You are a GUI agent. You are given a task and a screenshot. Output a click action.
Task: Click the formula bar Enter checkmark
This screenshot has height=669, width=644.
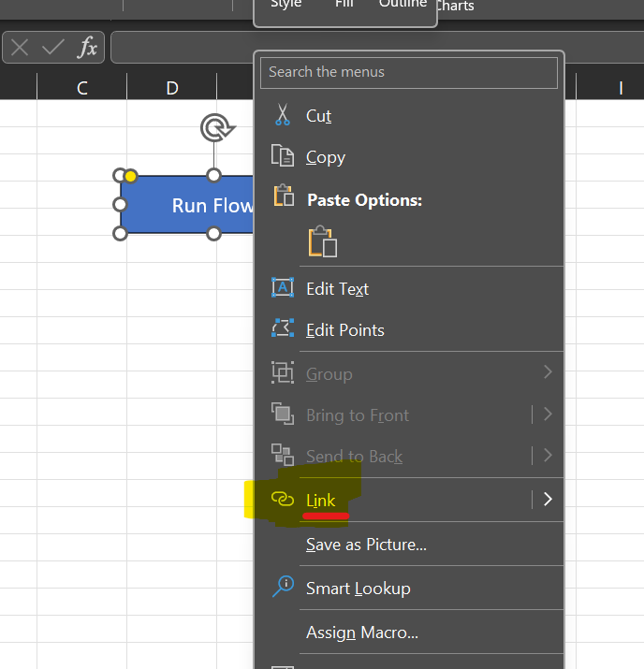[53, 47]
